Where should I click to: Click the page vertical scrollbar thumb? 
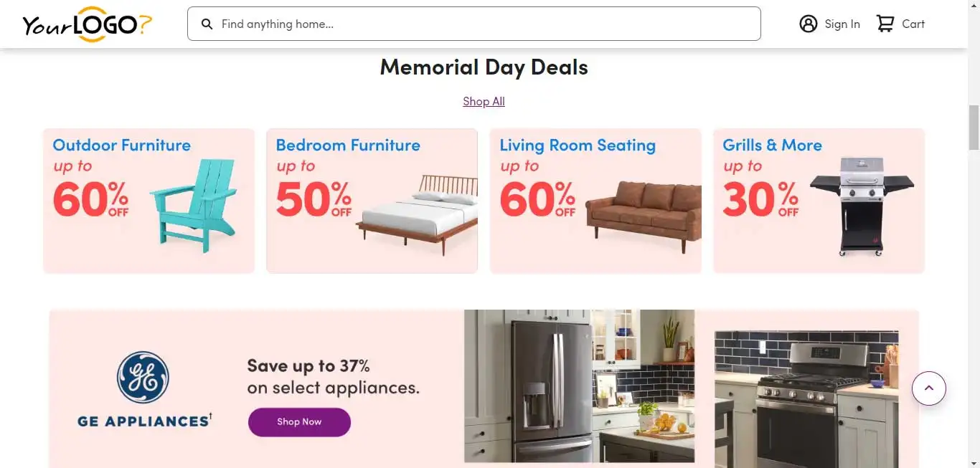point(974,128)
